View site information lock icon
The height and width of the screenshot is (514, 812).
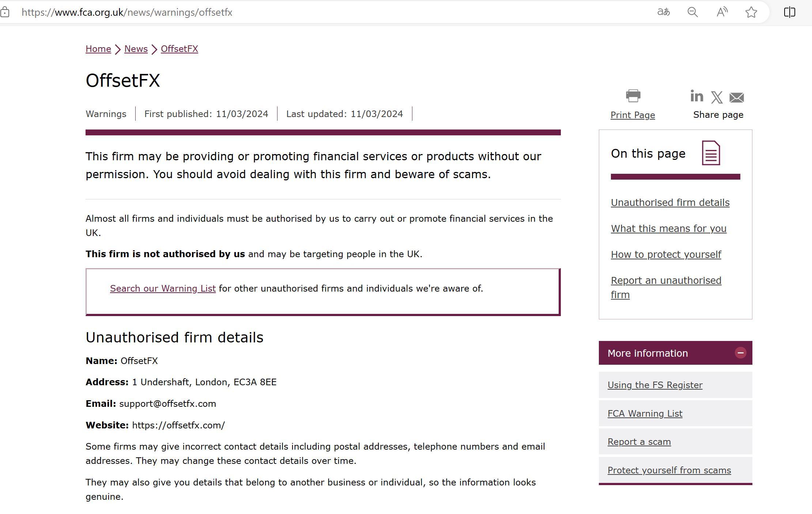tap(5, 12)
